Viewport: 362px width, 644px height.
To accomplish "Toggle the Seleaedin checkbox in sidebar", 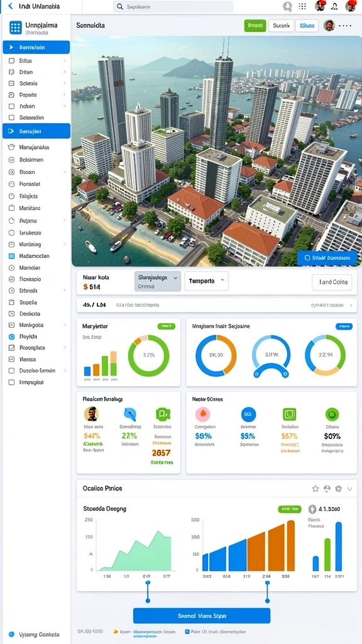I will tap(11, 118).
